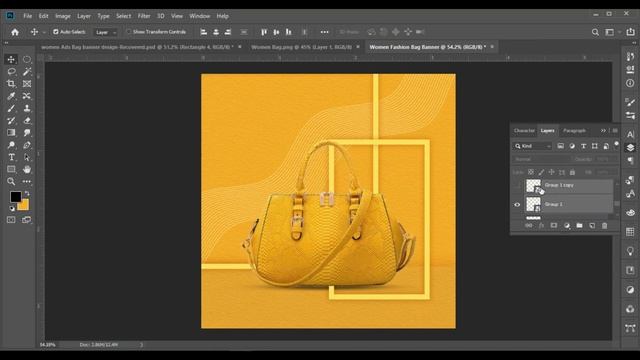Swap foreground and background colors
This screenshot has height=360, width=640.
pos(27,193)
